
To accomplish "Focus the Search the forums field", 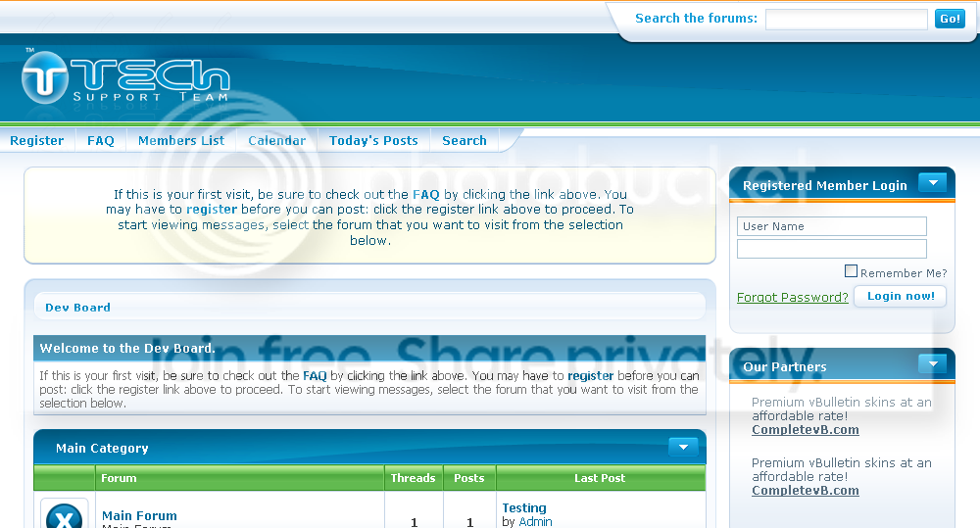I will coord(847,20).
